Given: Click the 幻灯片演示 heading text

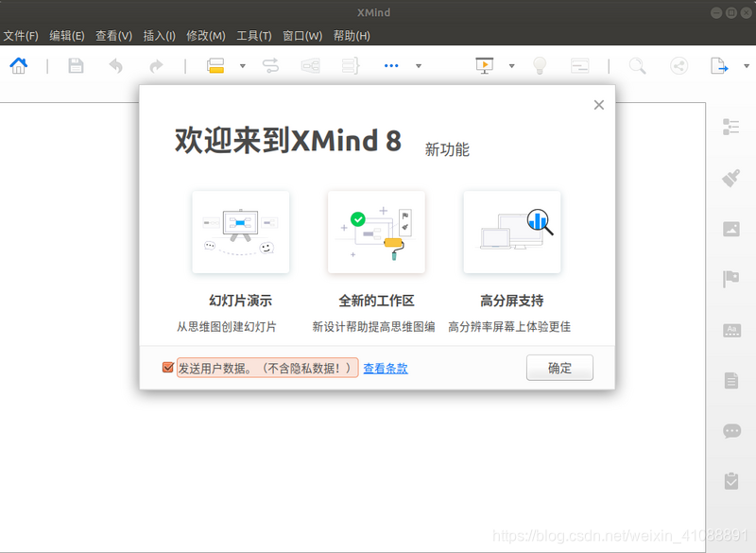Looking at the screenshot, I should click(x=241, y=301).
